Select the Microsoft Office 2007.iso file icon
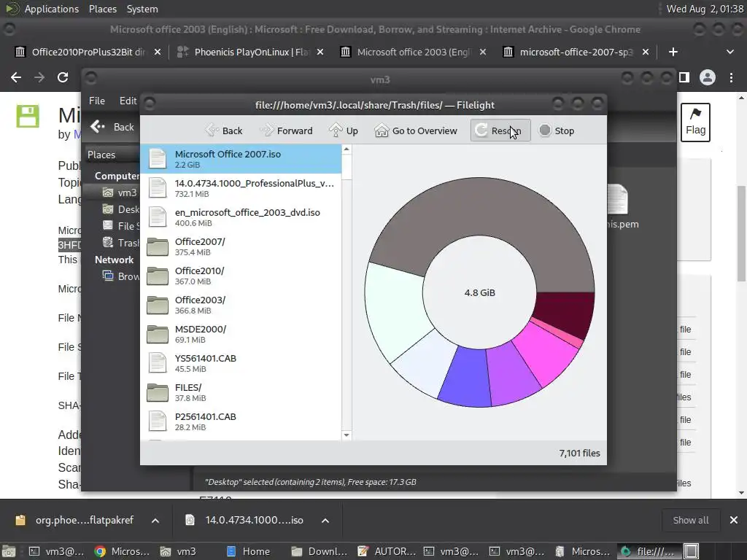 coord(158,159)
